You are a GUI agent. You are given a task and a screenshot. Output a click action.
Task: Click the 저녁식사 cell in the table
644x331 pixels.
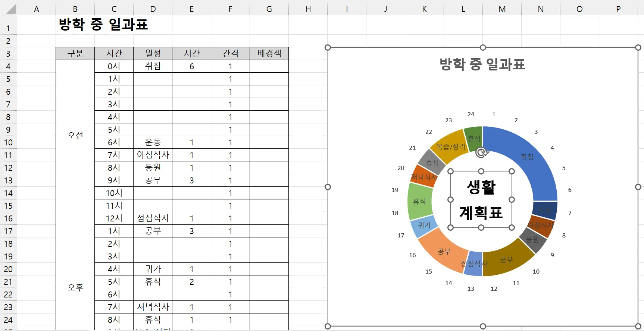pos(153,307)
